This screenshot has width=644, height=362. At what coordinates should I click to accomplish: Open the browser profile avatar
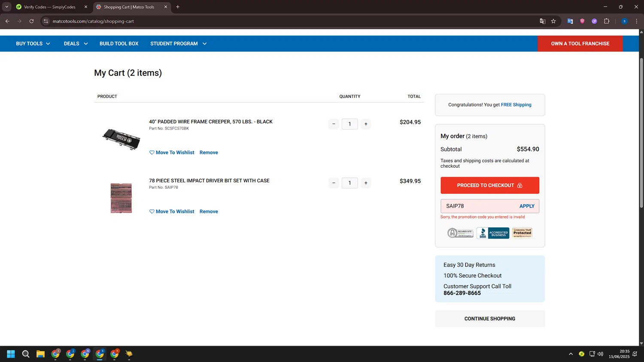coord(624,21)
